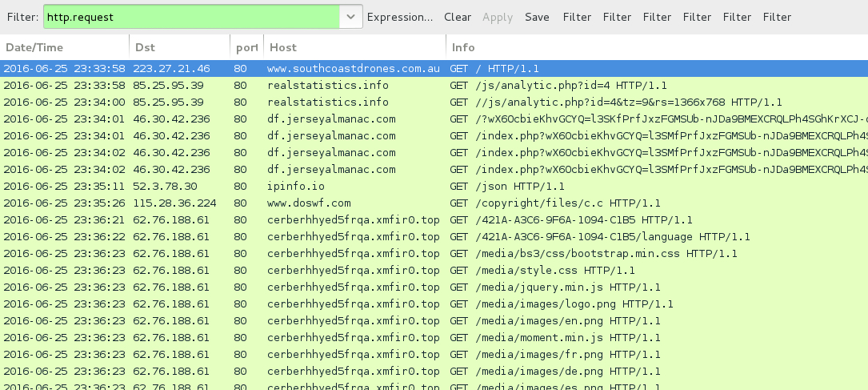This screenshot has width=868, height=390.
Task: Select the realstatistics.info analytic.php?id=4 HTTP/1.1 row
Action: point(558,86)
